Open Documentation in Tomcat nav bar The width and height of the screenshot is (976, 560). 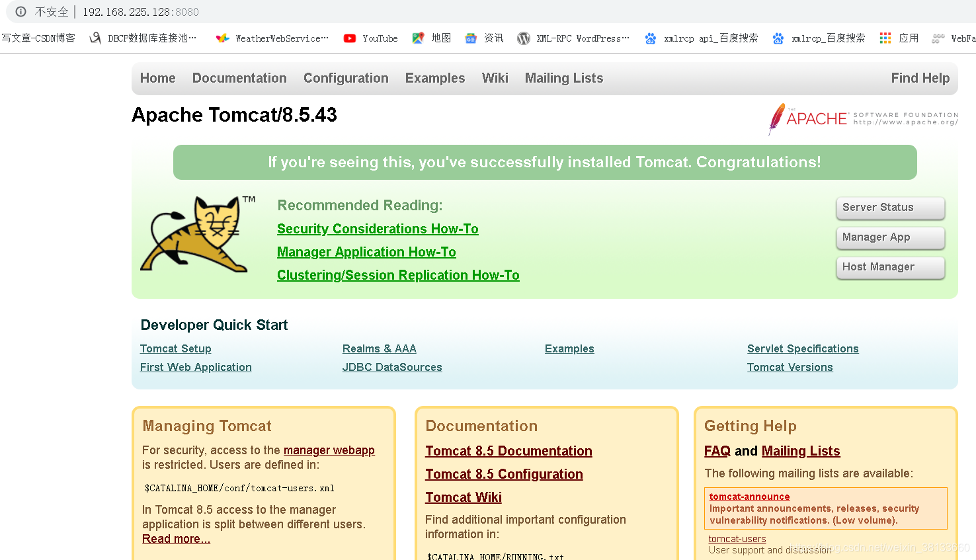click(239, 78)
